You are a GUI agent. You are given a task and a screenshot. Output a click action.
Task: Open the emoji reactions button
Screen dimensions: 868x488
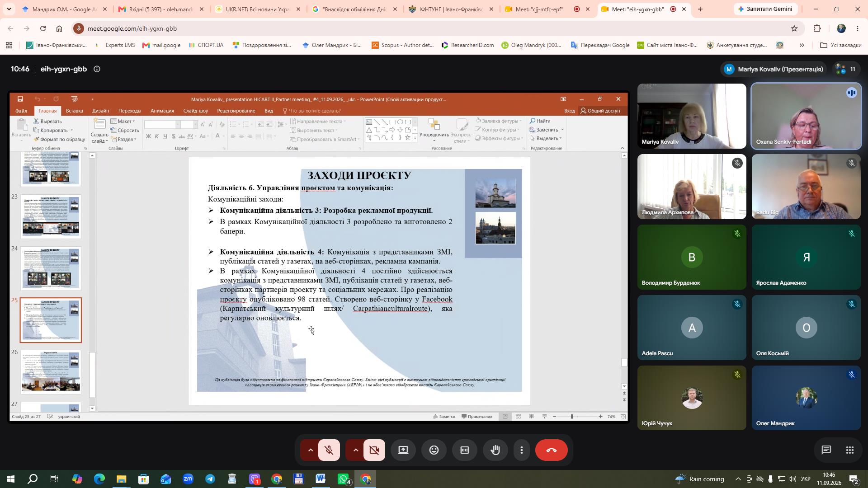point(434,450)
